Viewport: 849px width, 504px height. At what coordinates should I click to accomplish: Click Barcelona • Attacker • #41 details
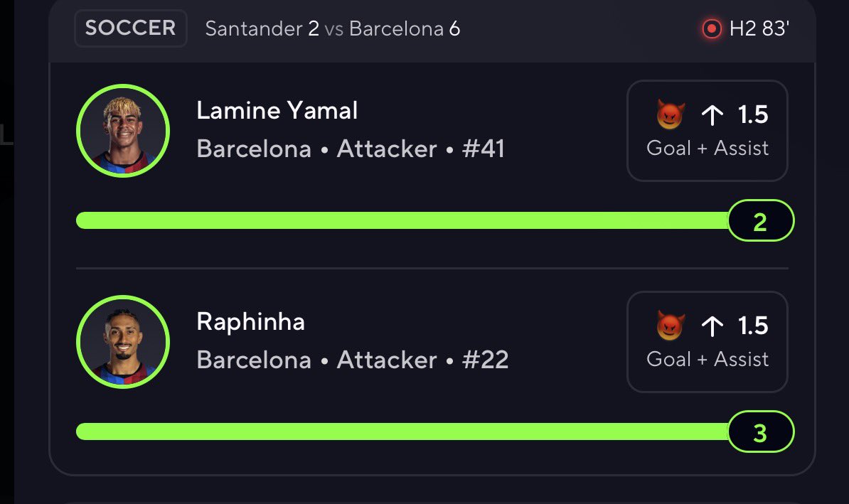pos(351,149)
